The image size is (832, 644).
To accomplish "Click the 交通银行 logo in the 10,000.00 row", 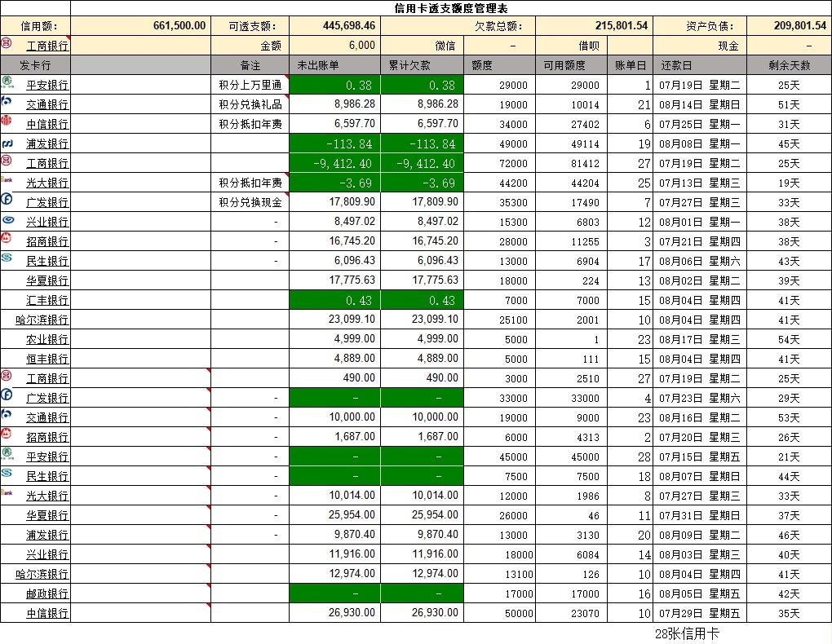I will pyautogui.click(x=7, y=414).
